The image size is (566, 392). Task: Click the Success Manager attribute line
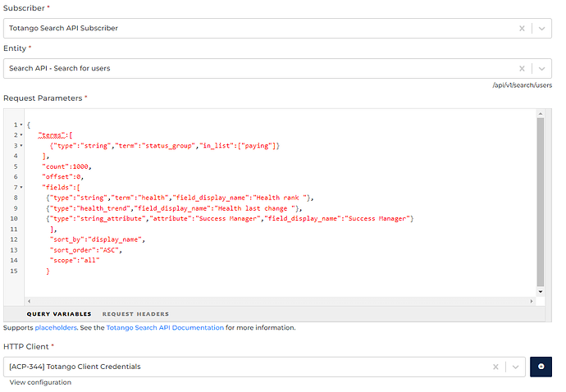click(x=230, y=219)
